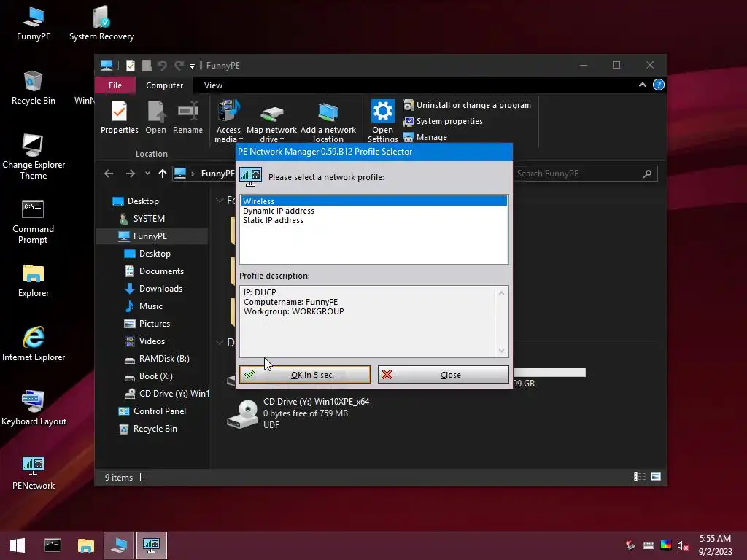
Task: Click the Open ribbon icon
Action: [x=156, y=117]
